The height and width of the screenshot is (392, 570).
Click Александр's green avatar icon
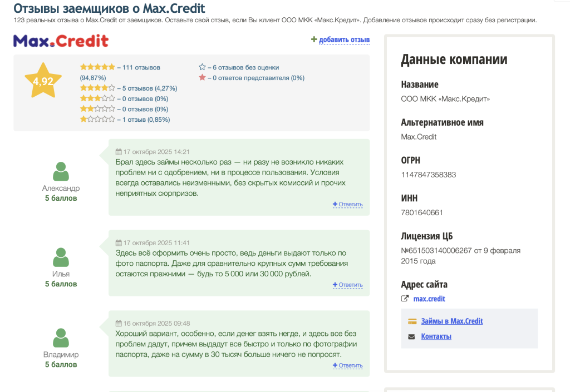point(61,171)
